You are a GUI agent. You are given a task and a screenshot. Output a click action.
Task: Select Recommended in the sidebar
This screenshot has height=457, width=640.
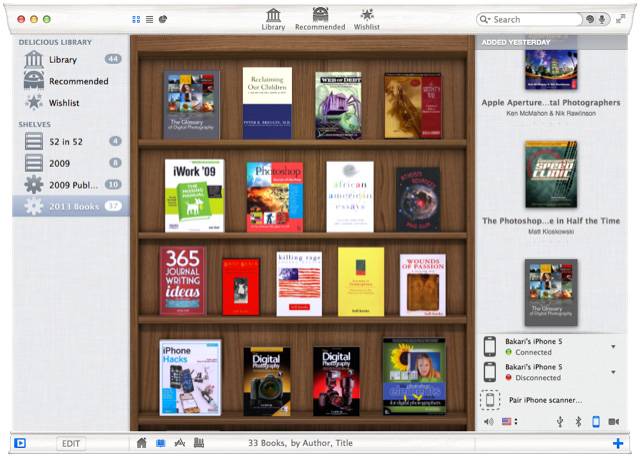(71, 81)
